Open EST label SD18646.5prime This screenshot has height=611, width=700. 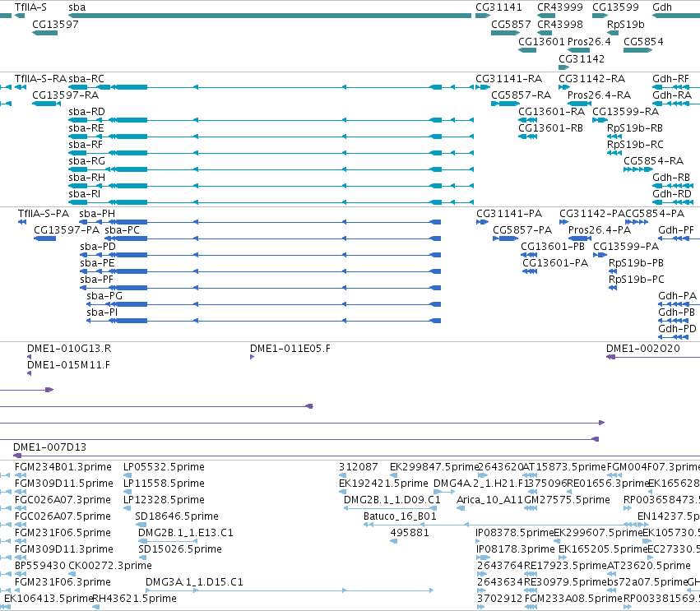click(177, 516)
